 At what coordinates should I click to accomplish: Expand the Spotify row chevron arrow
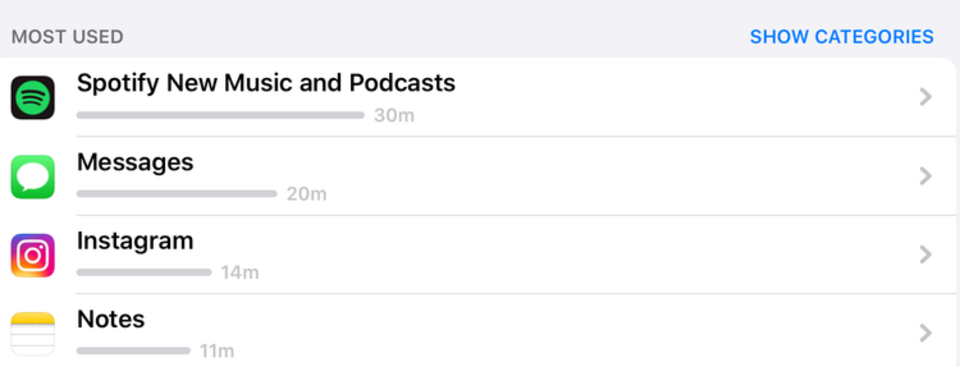[x=926, y=97]
